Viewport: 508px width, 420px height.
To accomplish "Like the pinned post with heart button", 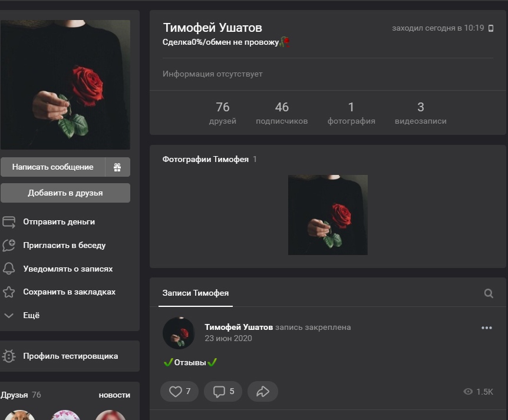I will point(180,391).
